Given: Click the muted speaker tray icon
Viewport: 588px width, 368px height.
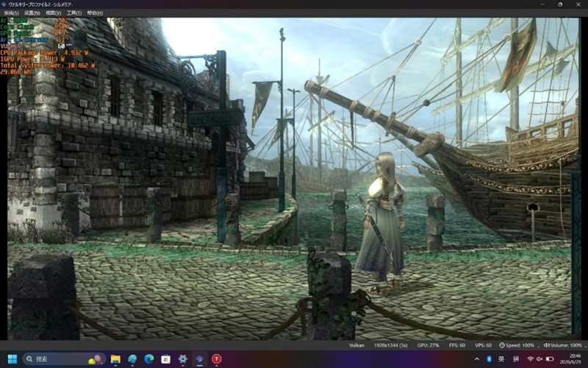Looking at the screenshot, I should click(x=539, y=359).
